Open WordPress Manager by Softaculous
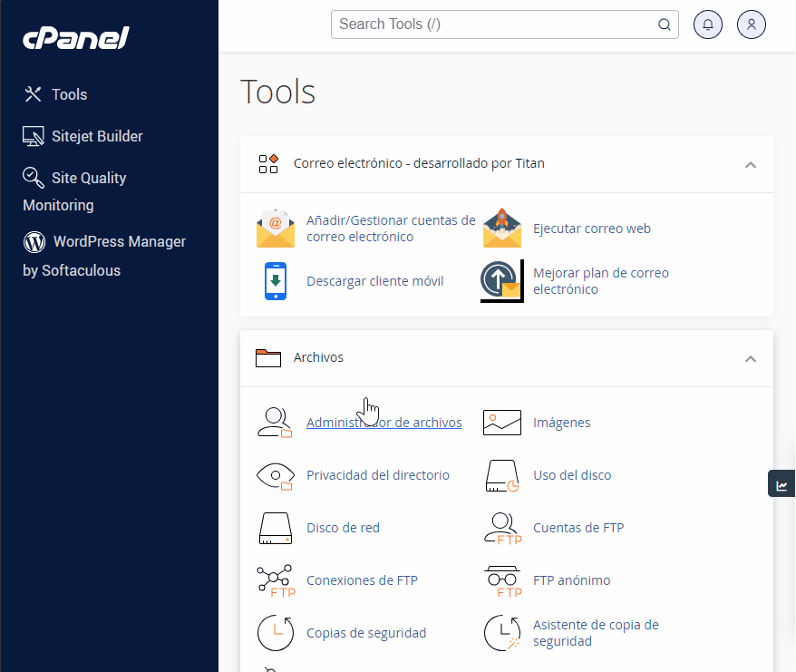The image size is (796, 672). click(104, 256)
